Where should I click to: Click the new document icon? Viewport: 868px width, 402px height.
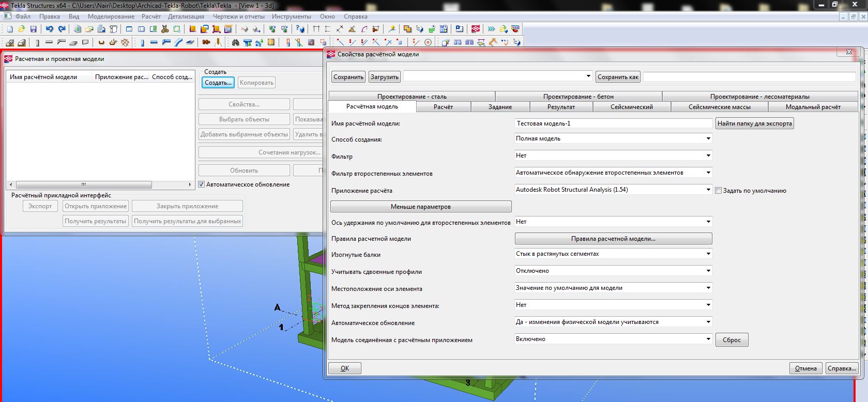10,29
